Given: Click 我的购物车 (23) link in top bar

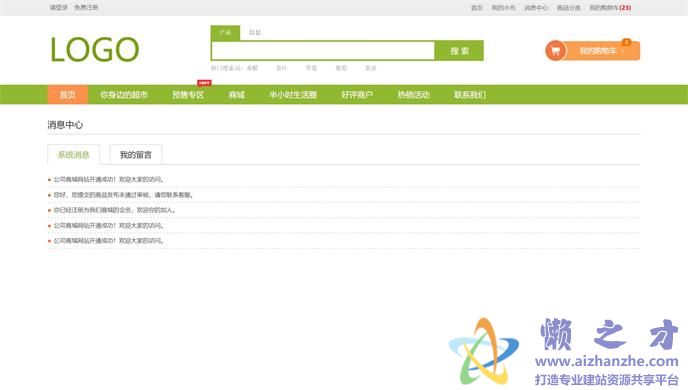Looking at the screenshot, I should pyautogui.click(x=610, y=8).
